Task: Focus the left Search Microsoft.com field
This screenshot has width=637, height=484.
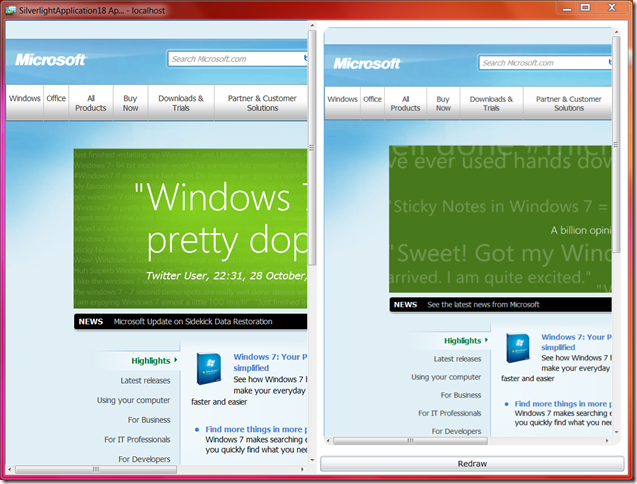Action: pos(237,59)
